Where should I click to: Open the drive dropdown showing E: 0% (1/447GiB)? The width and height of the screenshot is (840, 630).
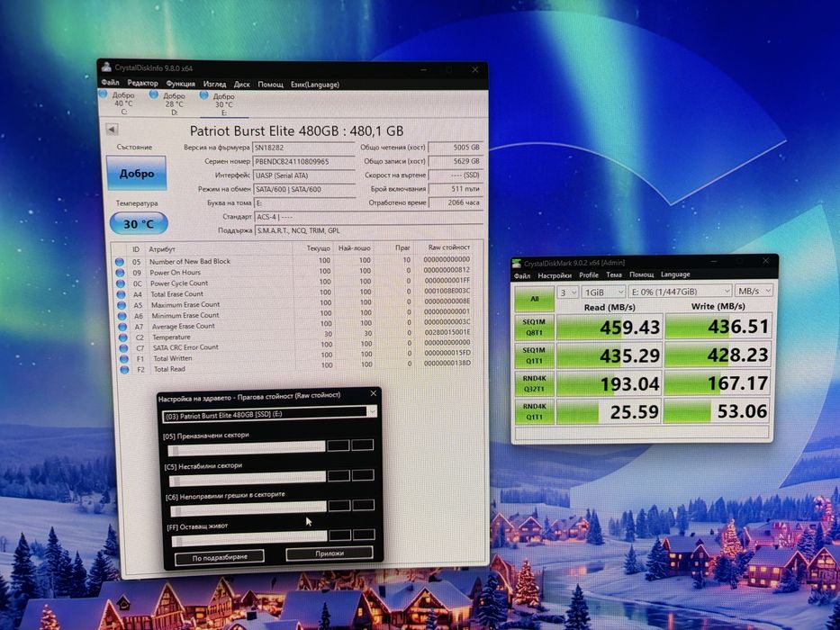point(681,291)
